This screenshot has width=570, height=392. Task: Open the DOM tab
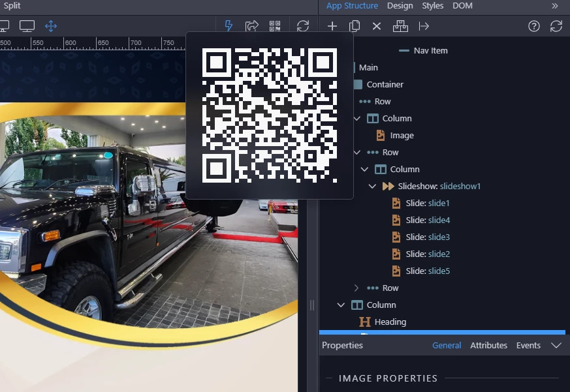(x=462, y=6)
